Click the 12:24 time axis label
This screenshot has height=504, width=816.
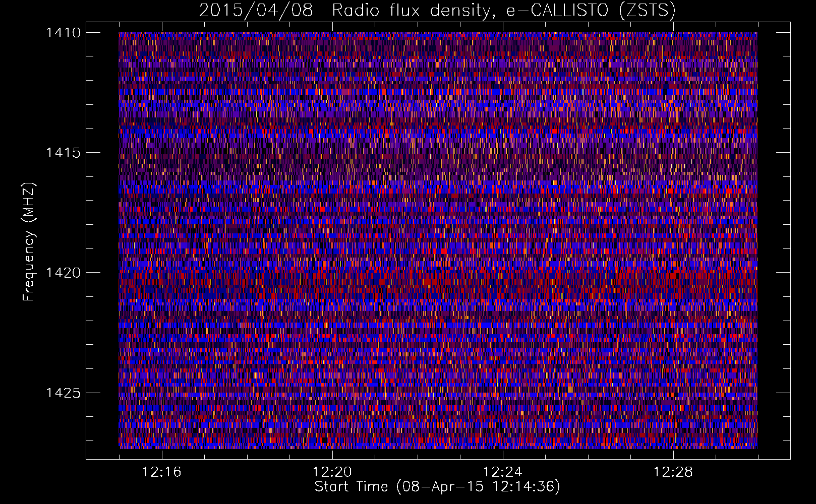(x=503, y=472)
